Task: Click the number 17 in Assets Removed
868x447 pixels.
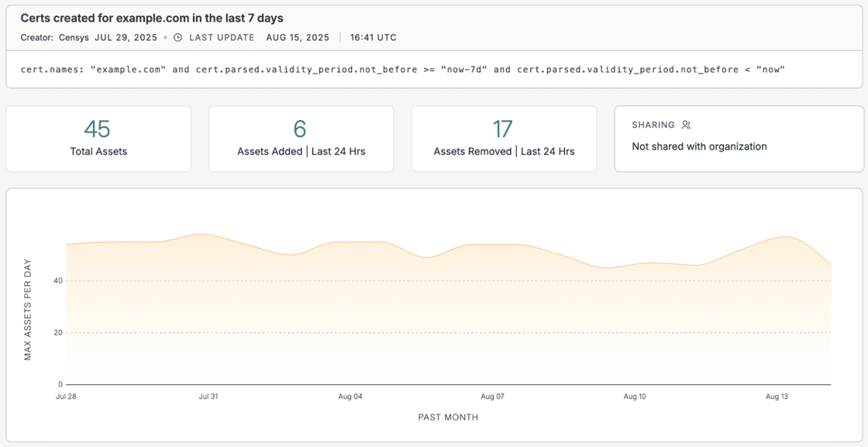Action: coord(503,129)
